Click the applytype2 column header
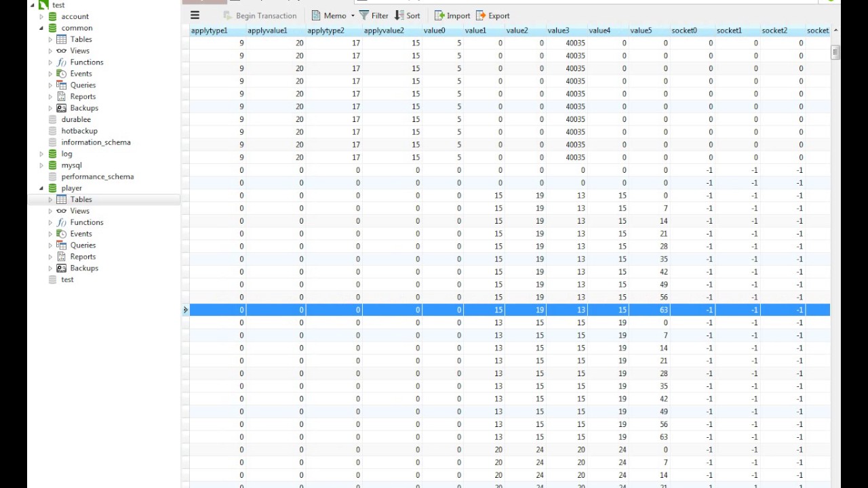Screen dimensions: 868x488 [334, 30]
